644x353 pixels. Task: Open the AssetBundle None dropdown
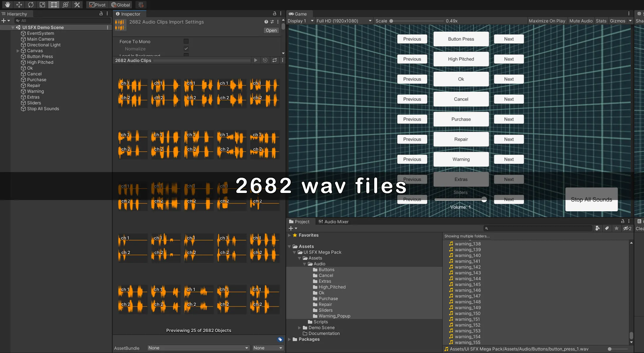coord(198,348)
